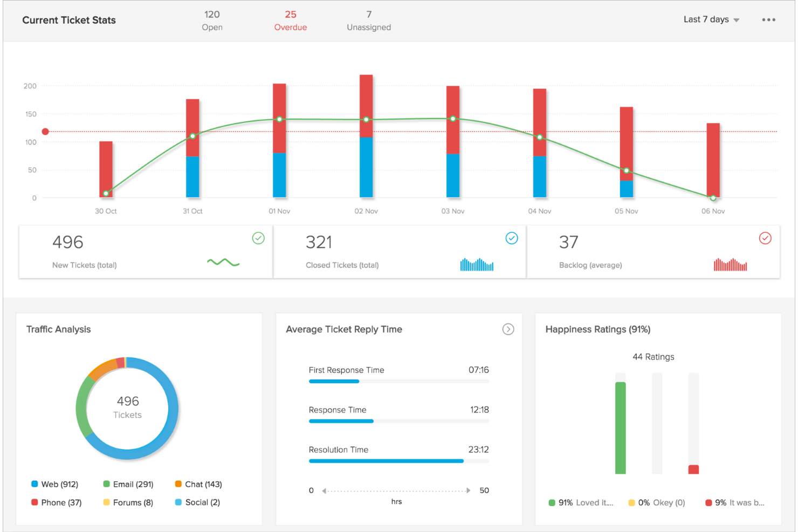Screen dimensions: 798x532
Task: Click the green checkmark on New Tickets card
Action: 258,238
